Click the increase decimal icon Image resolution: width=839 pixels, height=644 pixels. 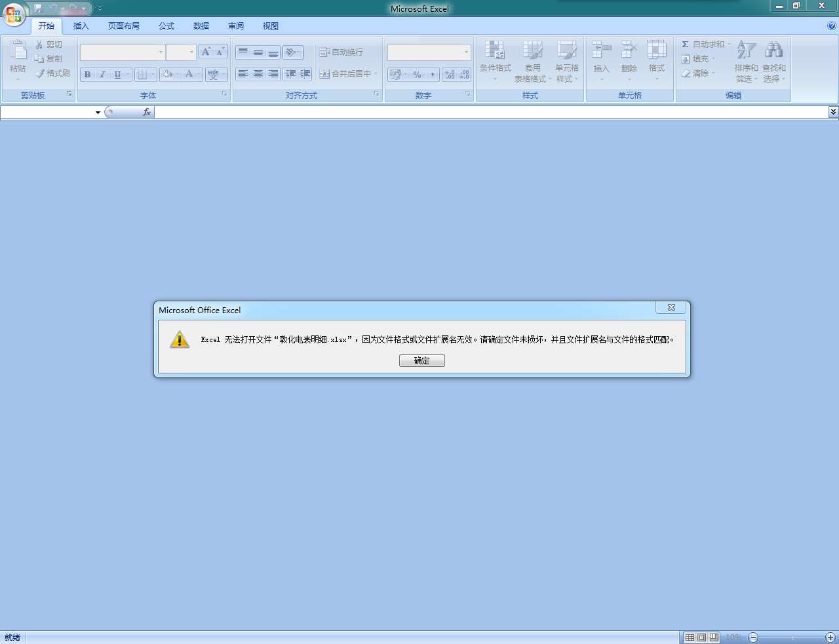450,75
